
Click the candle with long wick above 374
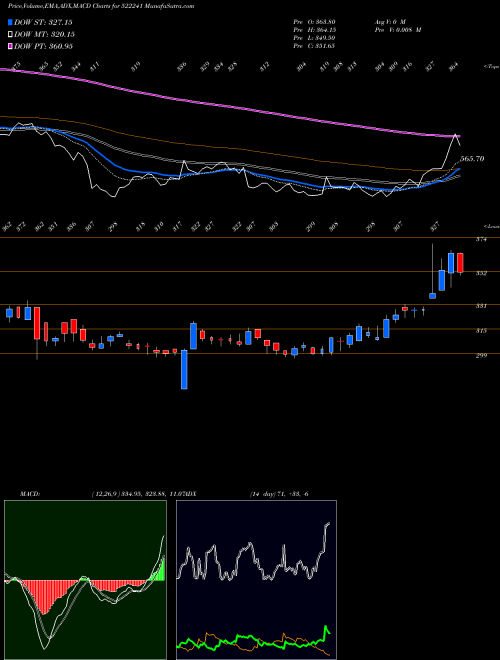coord(432,271)
